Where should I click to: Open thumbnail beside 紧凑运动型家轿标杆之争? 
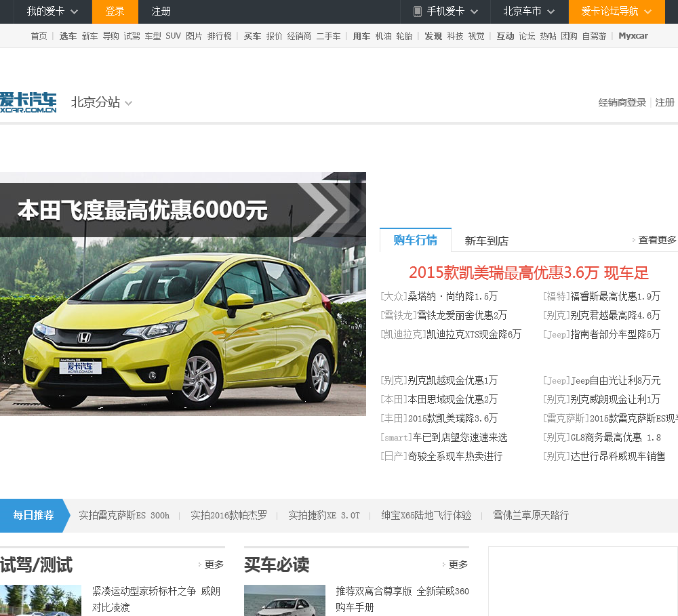pos(41,600)
